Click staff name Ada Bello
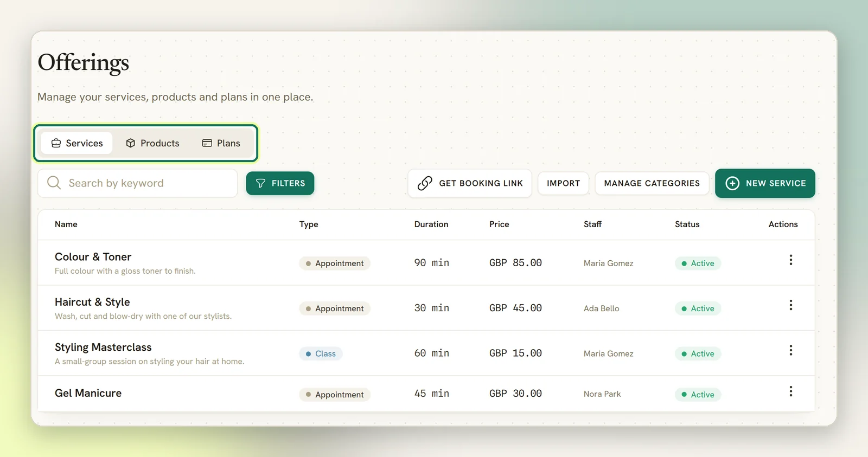The image size is (868, 457). pos(601,308)
